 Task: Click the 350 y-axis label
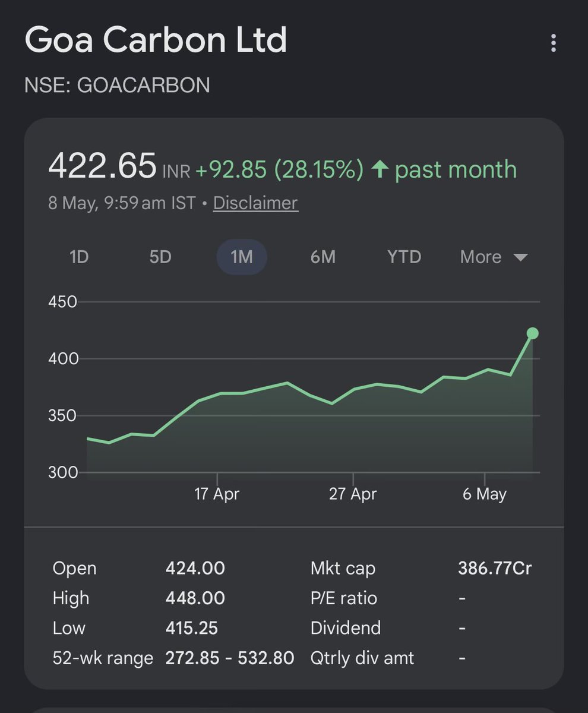[63, 416]
